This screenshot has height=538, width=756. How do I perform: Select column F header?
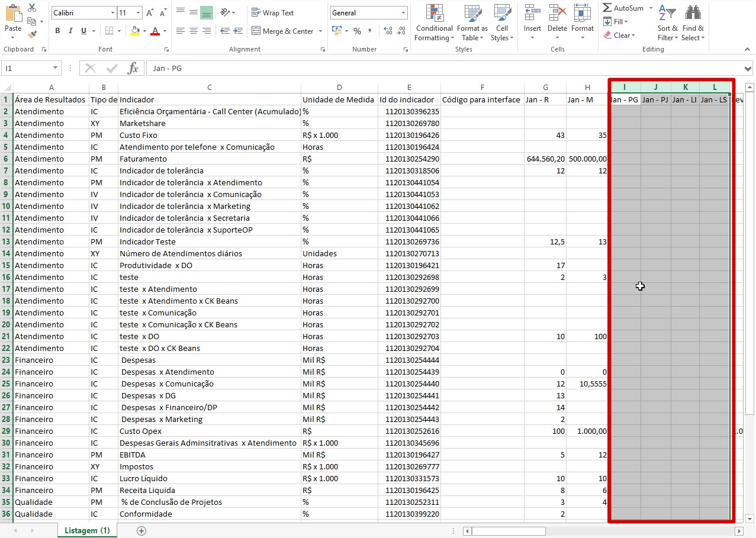click(482, 87)
